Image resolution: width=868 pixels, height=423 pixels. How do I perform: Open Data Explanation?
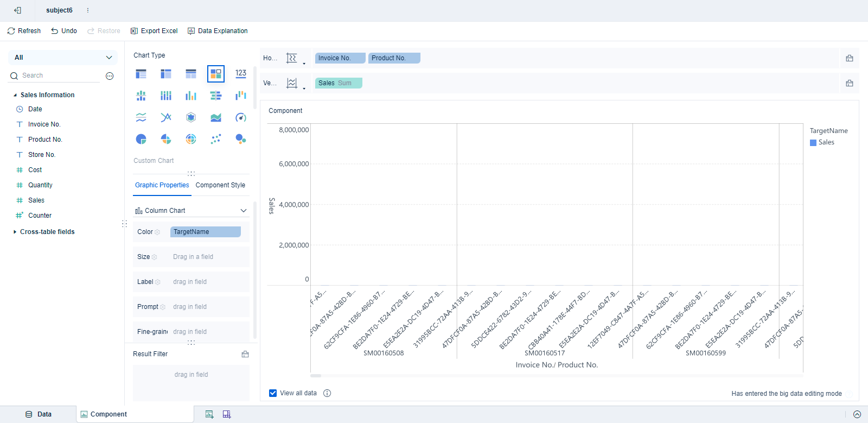[218, 31]
